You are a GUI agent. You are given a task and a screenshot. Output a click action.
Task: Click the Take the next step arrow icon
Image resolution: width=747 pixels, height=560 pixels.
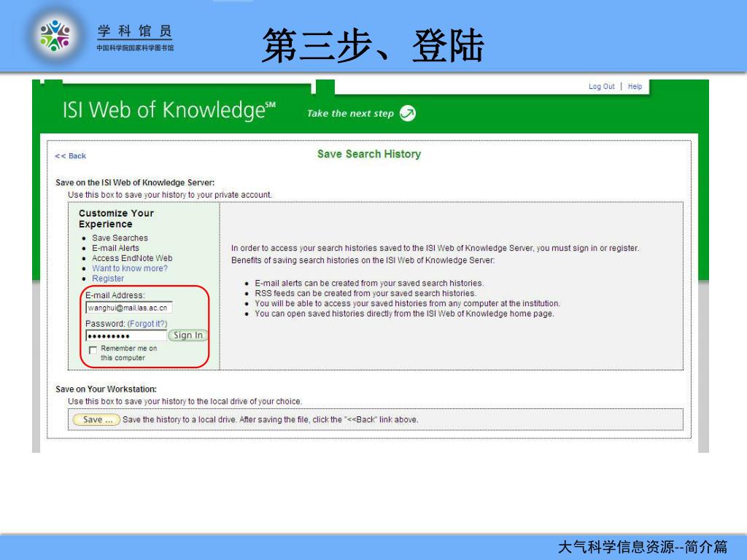(x=407, y=113)
